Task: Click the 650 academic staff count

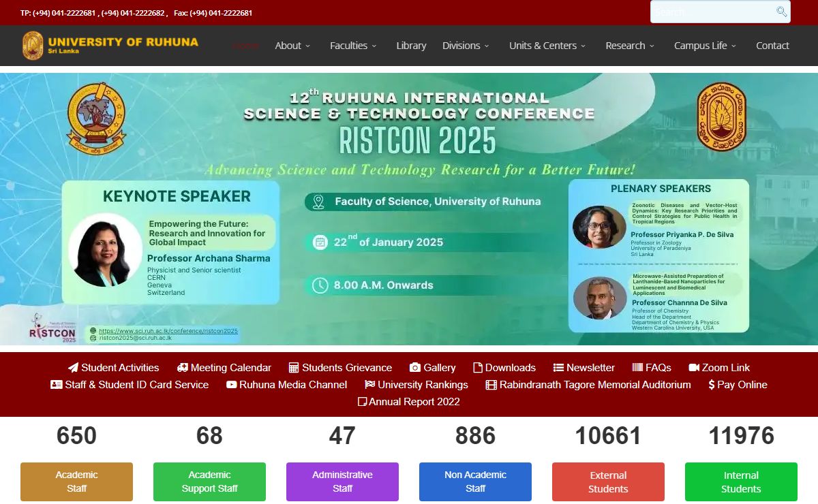Action: pyautogui.click(x=76, y=436)
